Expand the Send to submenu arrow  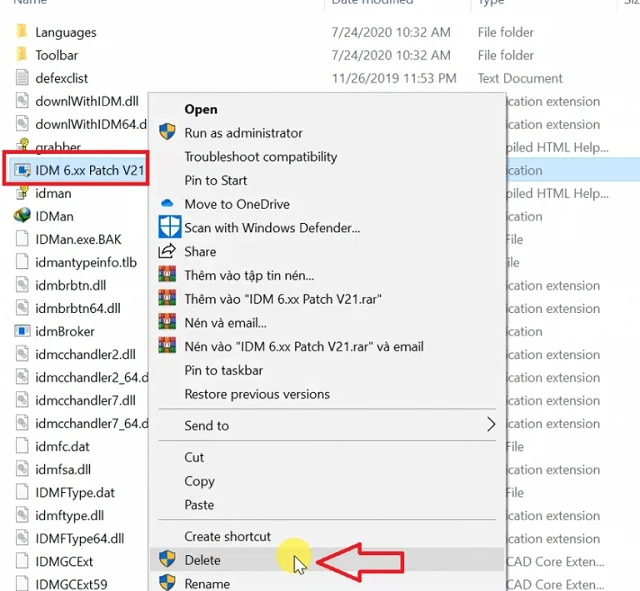[x=490, y=425]
